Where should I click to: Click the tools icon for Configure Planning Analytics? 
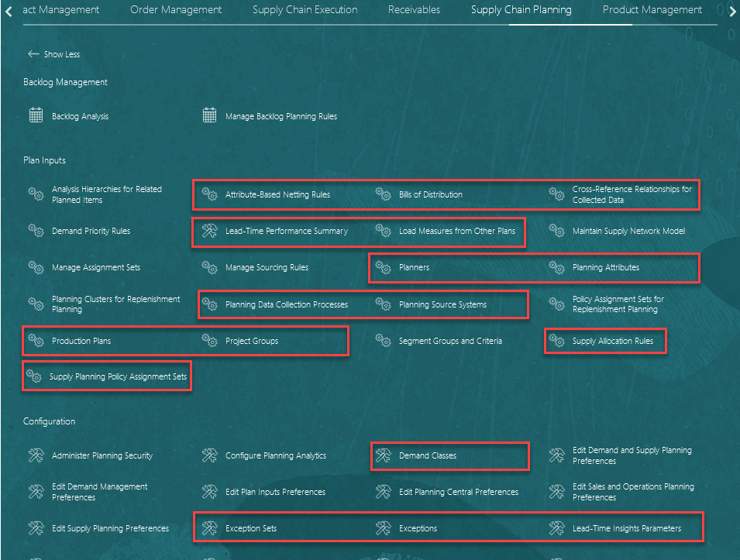tap(209, 455)
